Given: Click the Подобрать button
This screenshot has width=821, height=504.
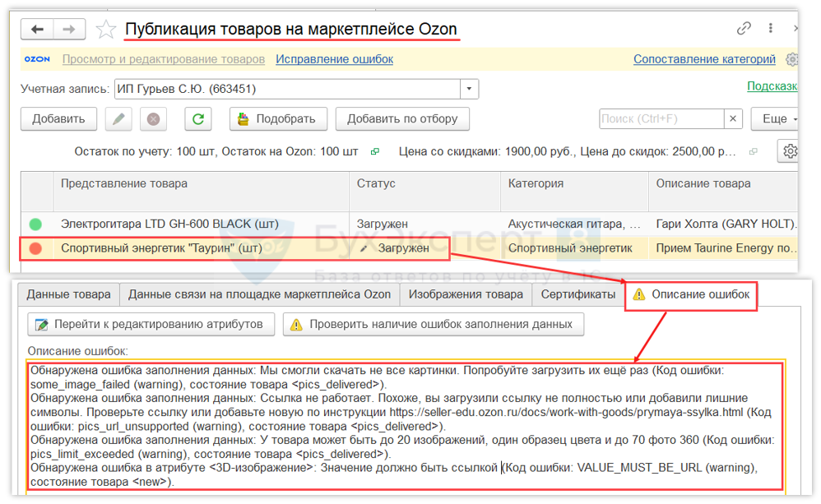Looking at the screenshot, I should [278, 118].
